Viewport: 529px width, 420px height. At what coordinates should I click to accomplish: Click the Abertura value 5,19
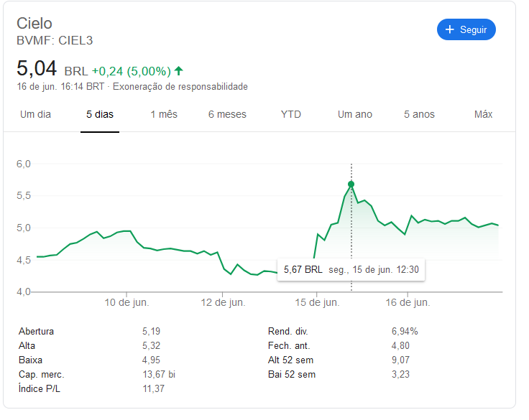click(151, 332)
